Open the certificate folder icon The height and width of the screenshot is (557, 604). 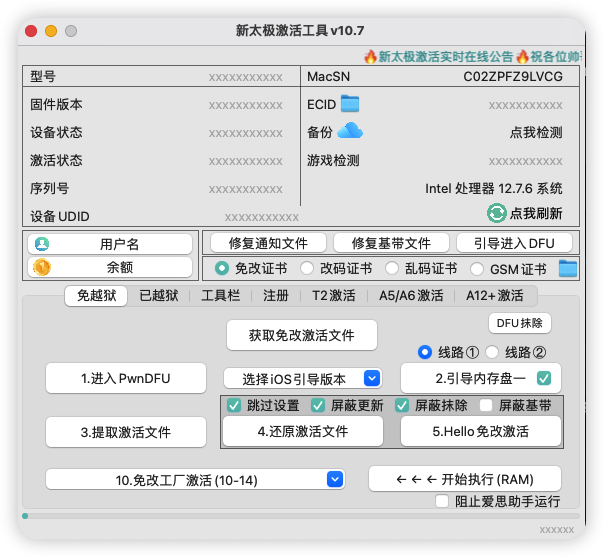point(568,268)
